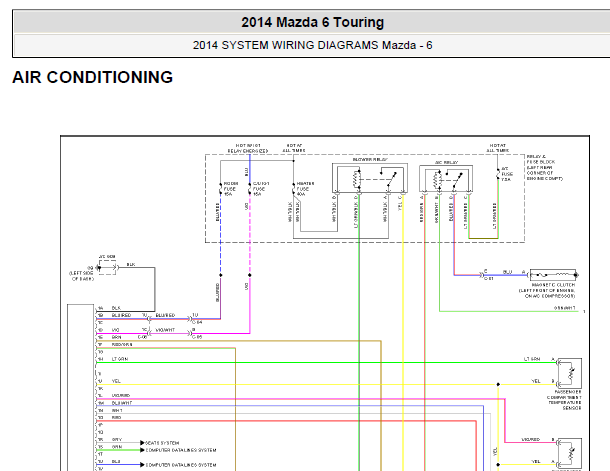The height and width of the screenshot is (471, 610).
Task: Select the 'RELAY & FUSE BLOCK' location note
Action: (x=545, y=168)
